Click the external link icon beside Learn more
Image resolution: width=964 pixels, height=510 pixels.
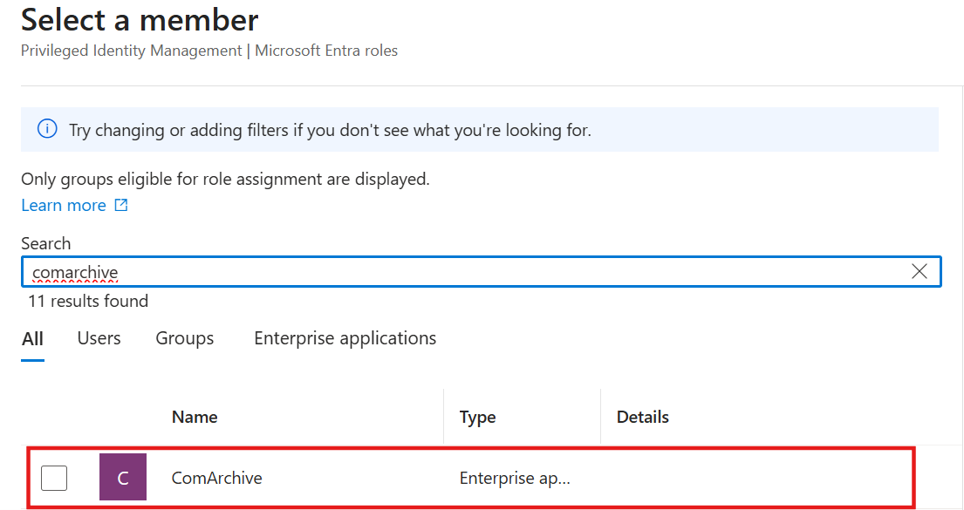[121, 205]
